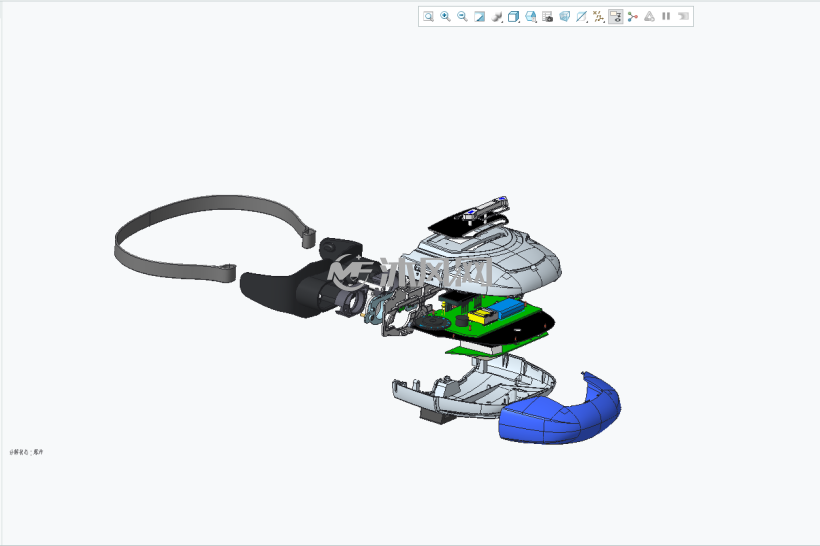Toggle the Spin Center icon
The width and height of the screenshot is (820, 546).
[x=633, y=17]
